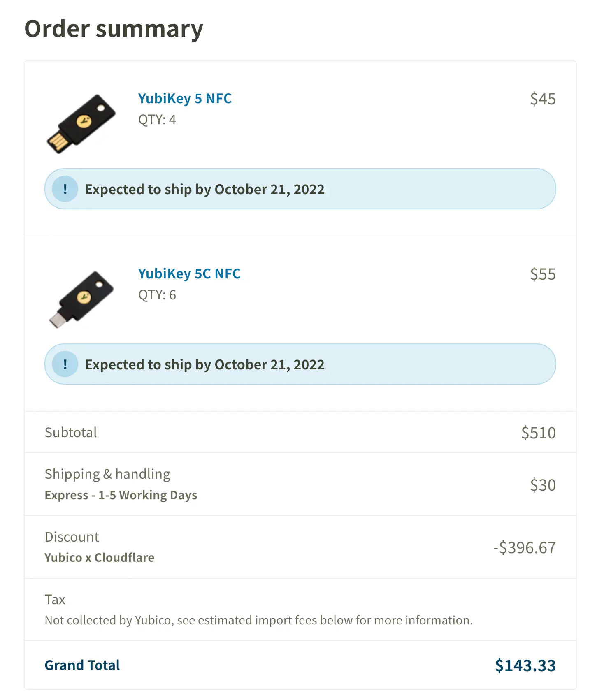The height and width of the screenshot is (700, 604).
Task: Select the $143.33 grand total amount
Action: pos(525,665)
